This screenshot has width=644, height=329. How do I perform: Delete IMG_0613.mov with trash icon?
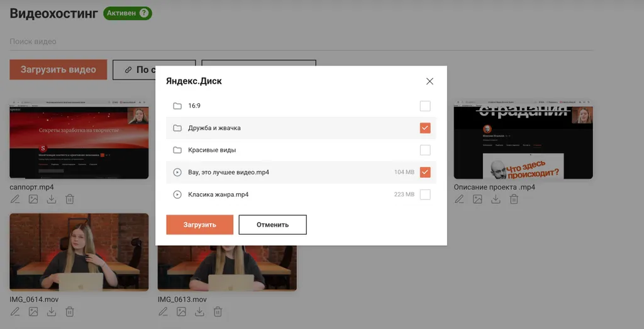point(218,312)
